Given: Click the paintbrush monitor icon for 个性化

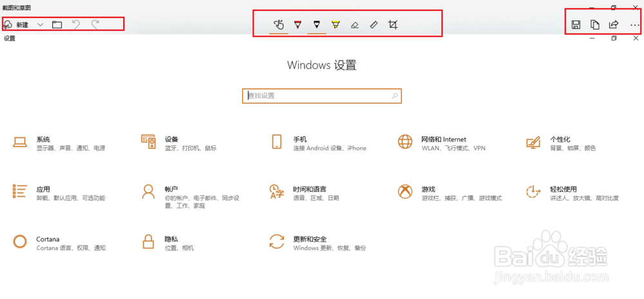Looking at the screenshot, I should click(x=533, y=142).
